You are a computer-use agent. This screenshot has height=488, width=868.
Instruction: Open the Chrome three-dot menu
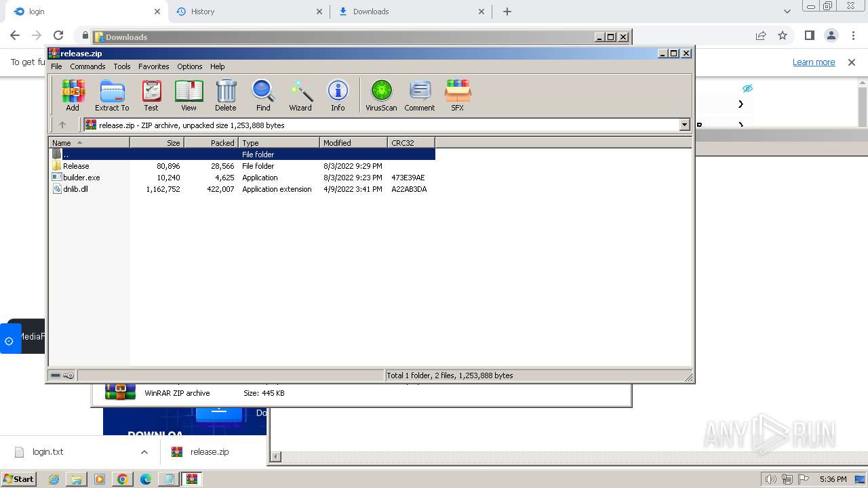[853, 35]
